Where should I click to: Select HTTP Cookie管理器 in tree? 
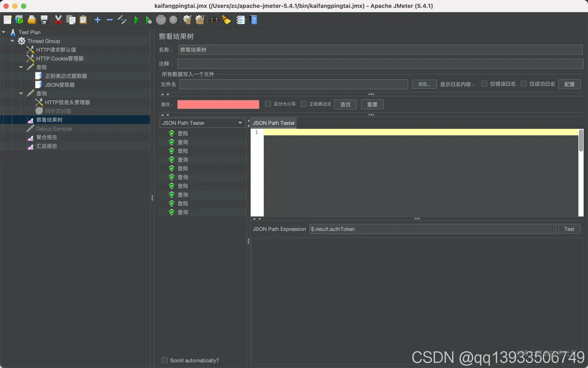(60, 58)
